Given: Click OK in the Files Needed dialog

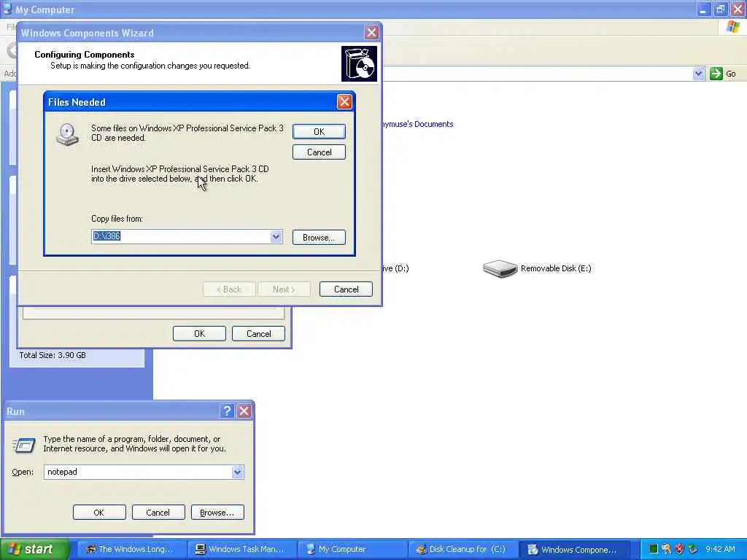Looking at the screenshot, I should pyautogui.click(x=319, y=131).
